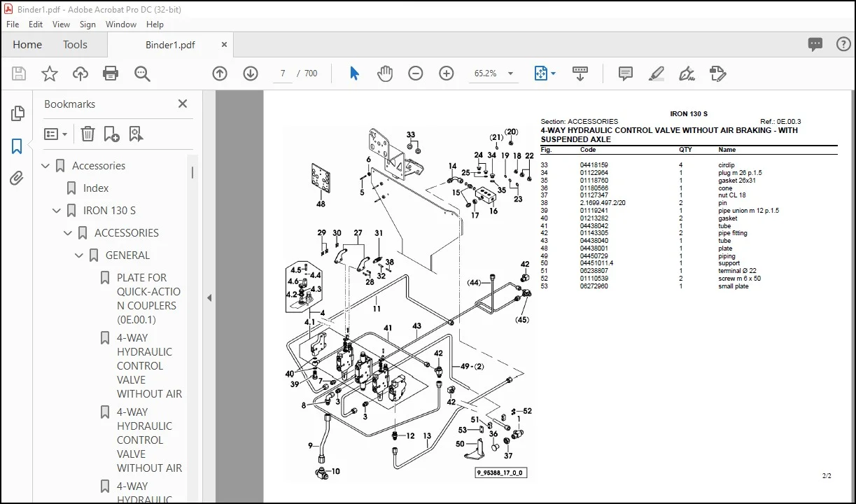Open the Index bookmark
This screenshot has width=856, height=504.
[x=96, y=188]
